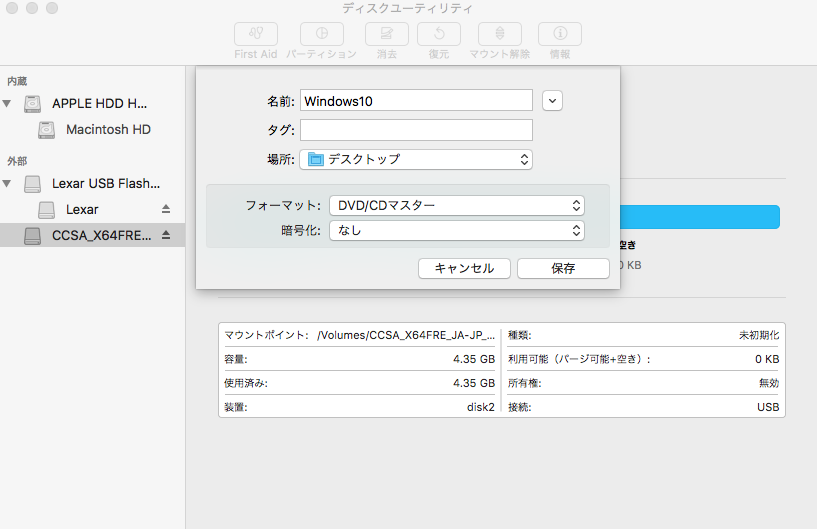Click the Restore (復元) toolbar icon
Viewport: 817px width, 529px height.
point(439,34)
